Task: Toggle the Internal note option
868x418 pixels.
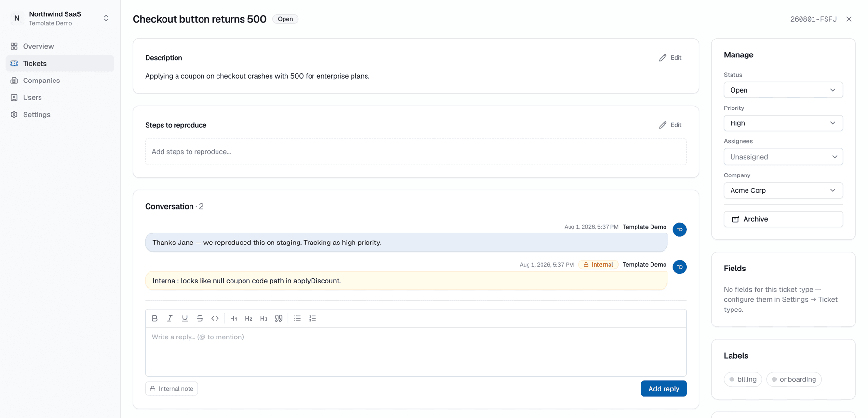Action: [172, 389]
